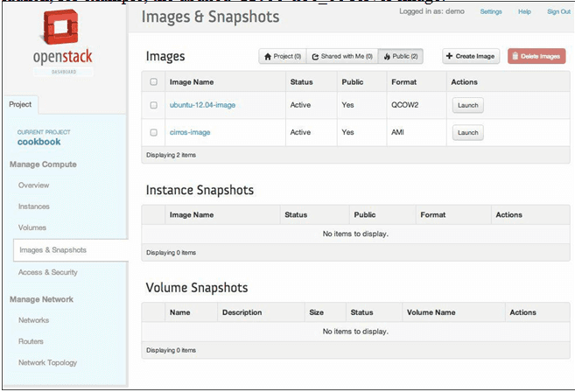Launch the cirros-image
This screenshot has width=575, height=392.
[467, 132]
